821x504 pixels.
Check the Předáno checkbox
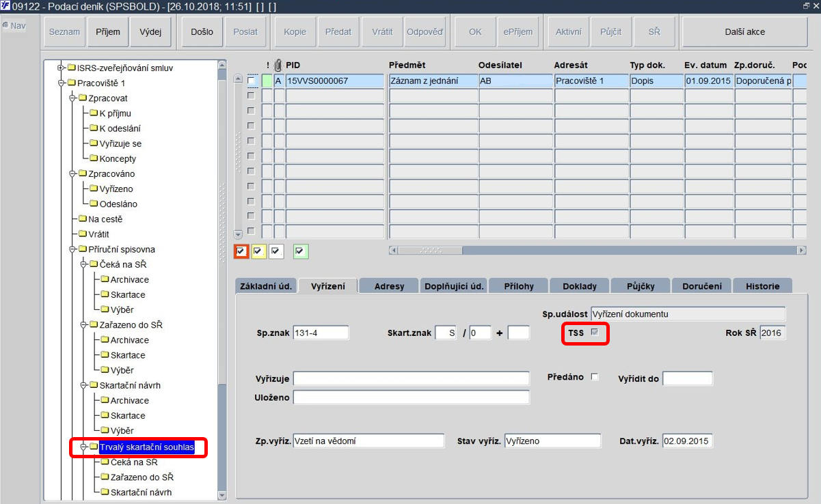(595, 377)
